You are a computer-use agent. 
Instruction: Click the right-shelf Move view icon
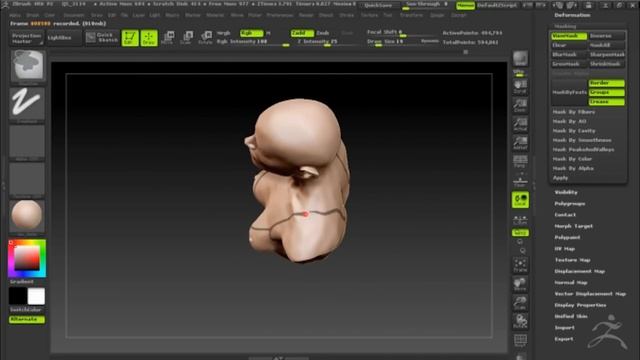click(x=520, y=284)
